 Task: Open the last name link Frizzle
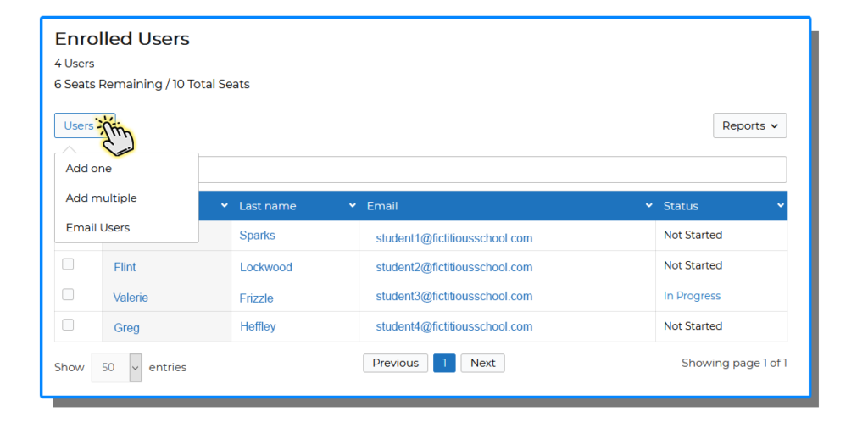256,298
